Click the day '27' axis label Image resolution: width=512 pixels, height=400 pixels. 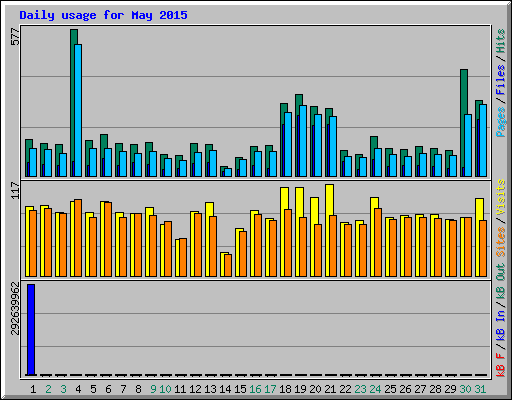pyautogui.click(x=420, y=389)
